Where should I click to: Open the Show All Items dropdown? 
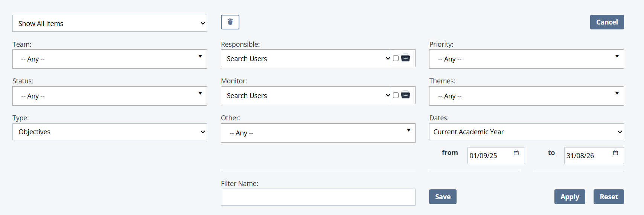coord(110,23)
